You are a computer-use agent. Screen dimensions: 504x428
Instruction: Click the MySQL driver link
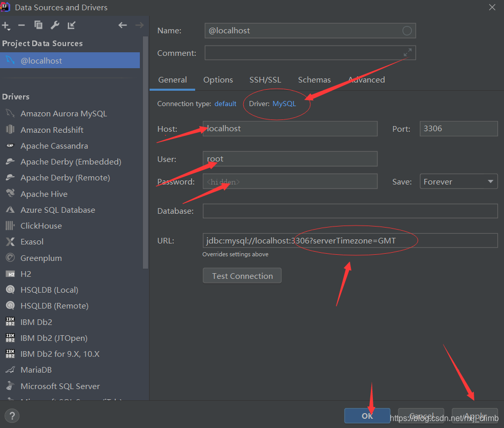284,104
